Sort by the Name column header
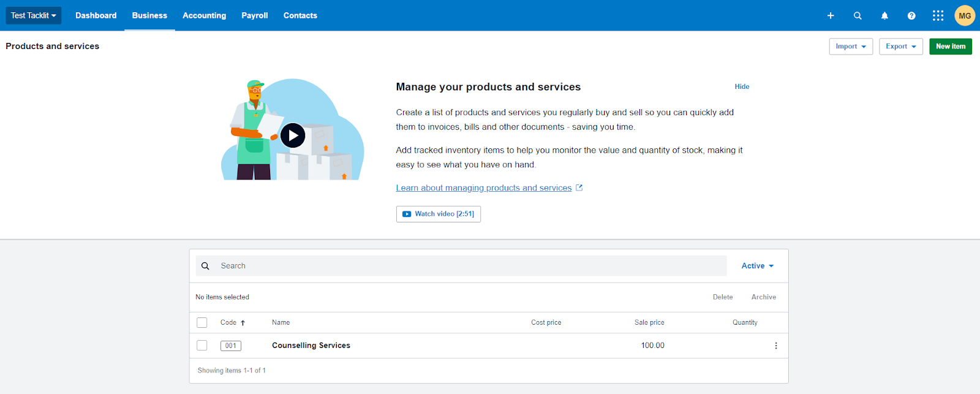The height and width of the screenshot is (394, 980). coord(281,322)
